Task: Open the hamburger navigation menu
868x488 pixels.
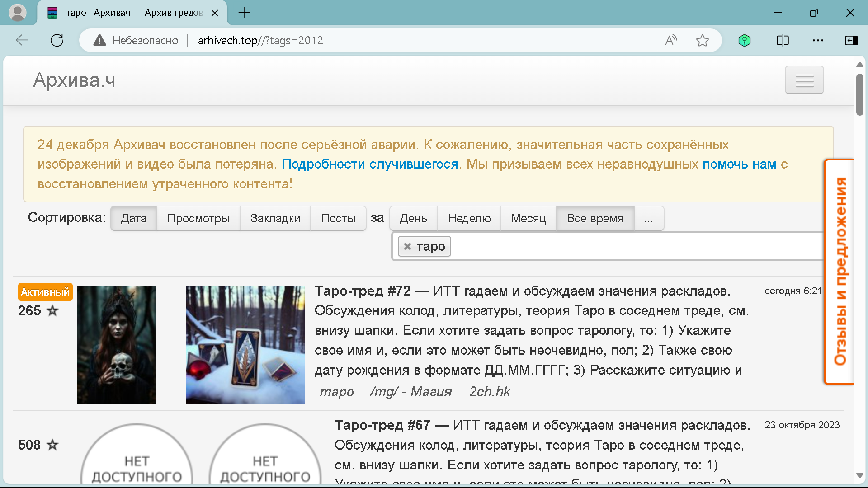Action: [804, 80]
